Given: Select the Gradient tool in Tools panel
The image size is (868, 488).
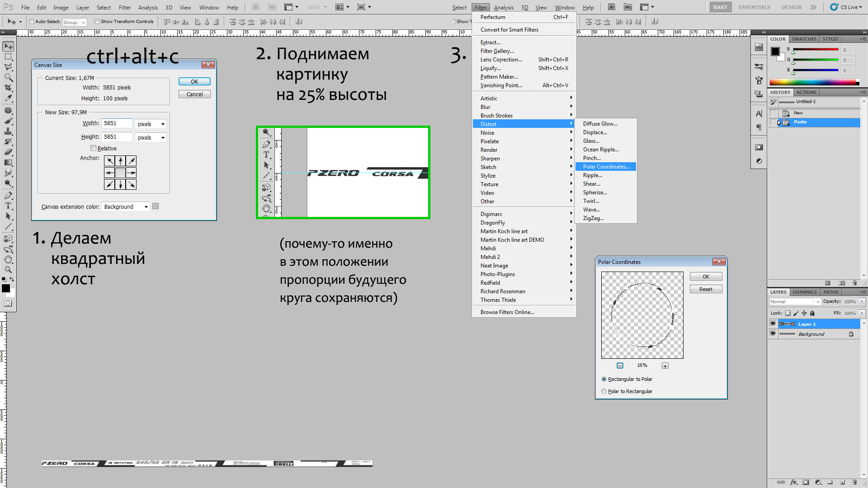Looking at the screenshot, I should coord(8,163).
